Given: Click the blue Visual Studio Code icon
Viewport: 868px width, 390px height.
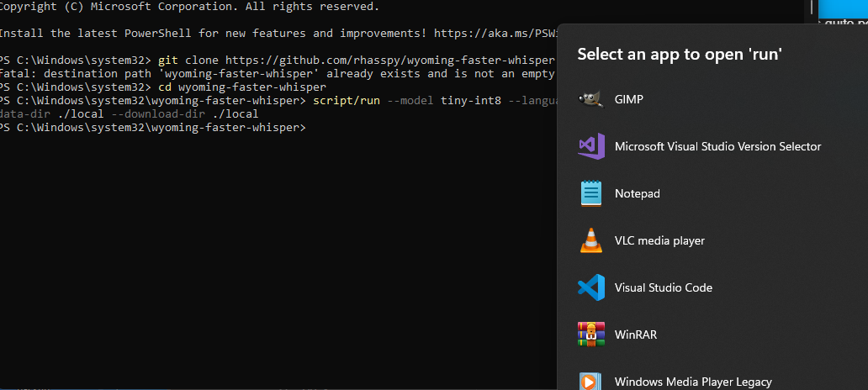Looking at the screenshot, I should [591, 287].
